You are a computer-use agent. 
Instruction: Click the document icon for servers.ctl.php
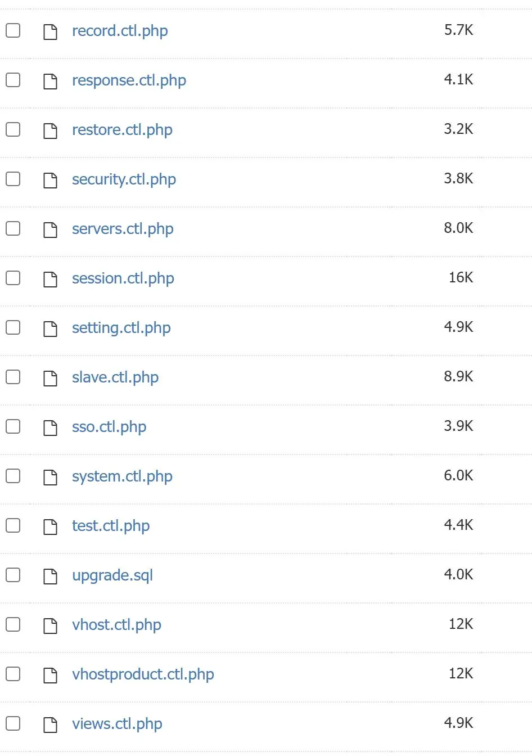pos(51,229)
